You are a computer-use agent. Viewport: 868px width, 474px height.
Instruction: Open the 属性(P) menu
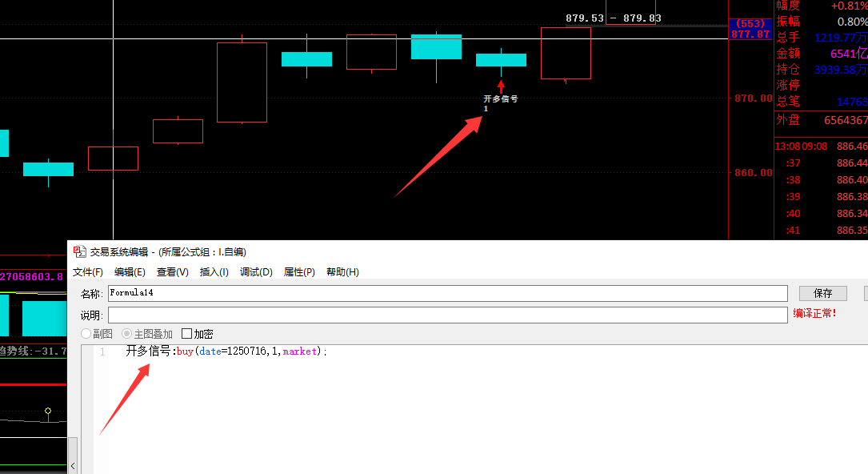pos(299,272)
